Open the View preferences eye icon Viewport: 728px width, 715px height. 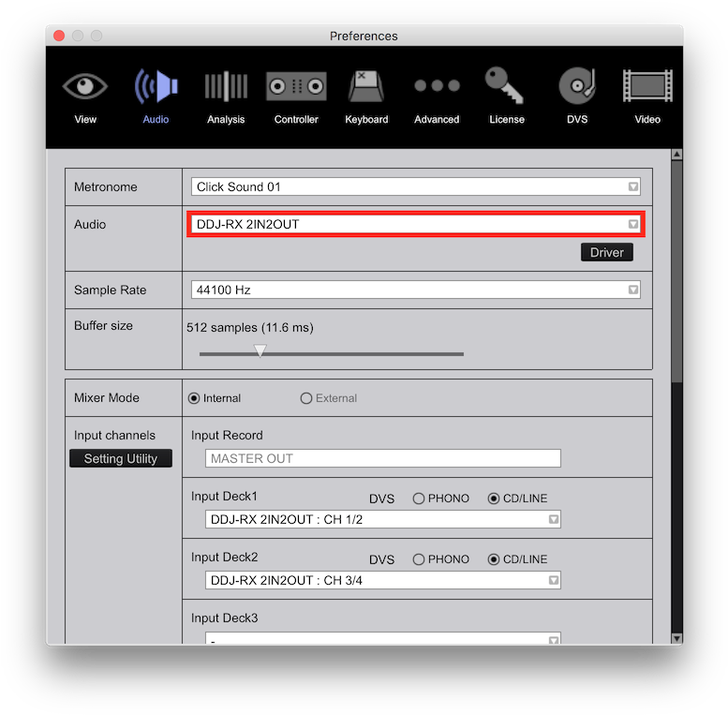(85, 86)
